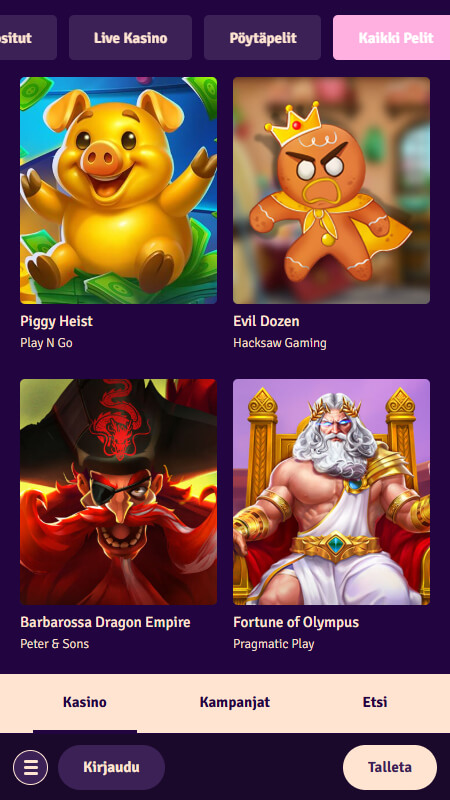This screenshot has width=450, height=800.
Task: Switch to the Kasino tab
Action: 85,703
